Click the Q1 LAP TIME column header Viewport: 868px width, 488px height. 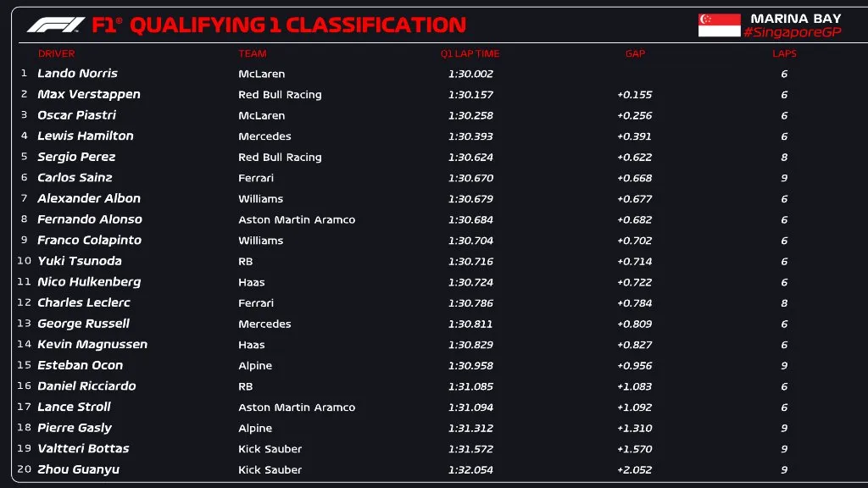(470, 53)
